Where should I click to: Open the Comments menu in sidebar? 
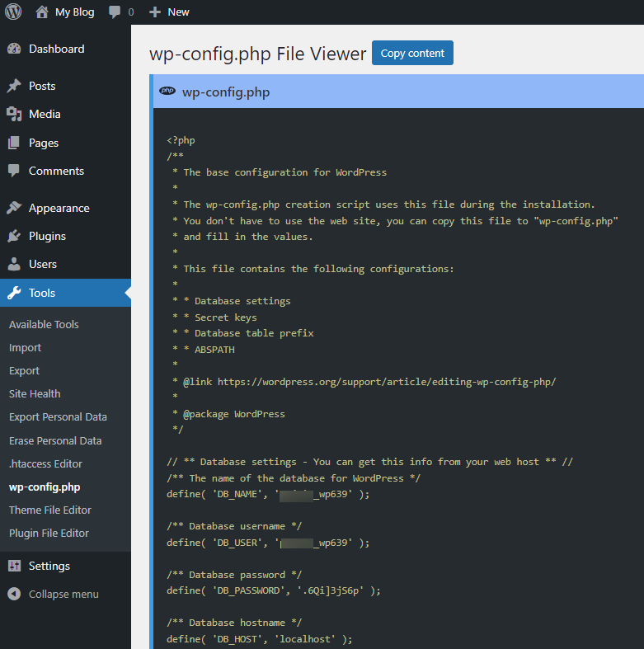click(x=56, y=171)
